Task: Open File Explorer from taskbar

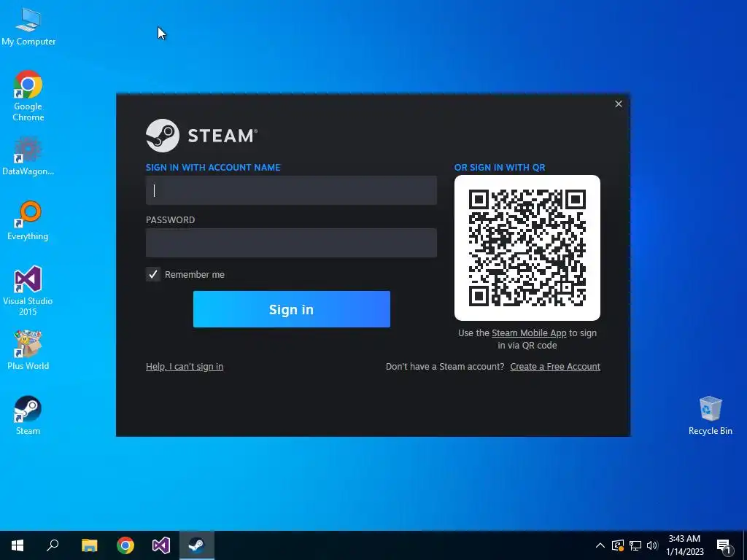Action: point(89,545)
